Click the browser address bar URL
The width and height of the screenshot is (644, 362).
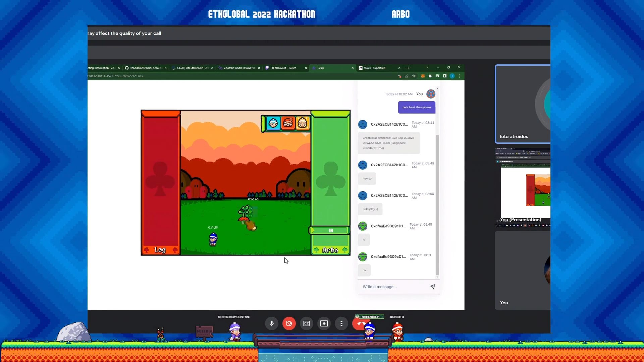115,76
